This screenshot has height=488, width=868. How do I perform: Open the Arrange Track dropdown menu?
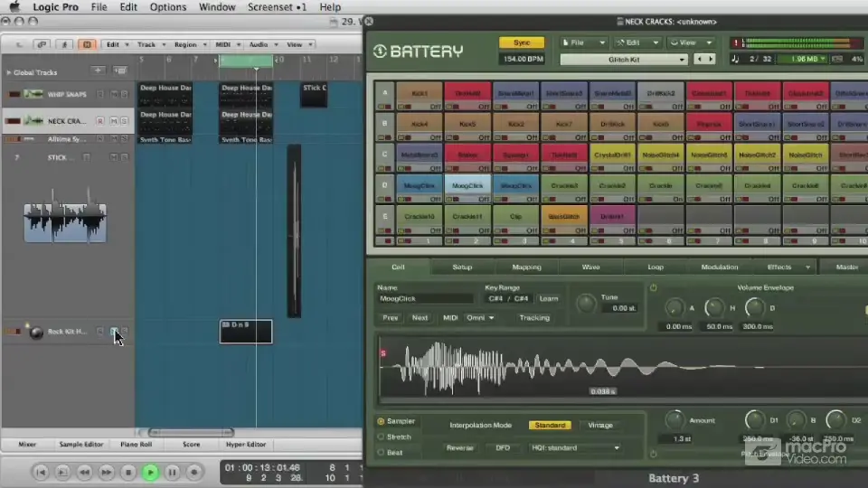151,44
